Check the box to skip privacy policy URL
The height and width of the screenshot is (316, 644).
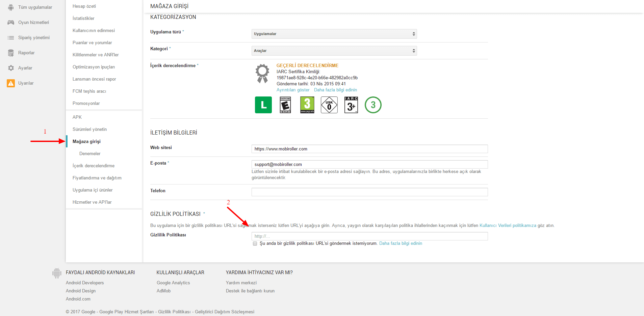(255, 243)
